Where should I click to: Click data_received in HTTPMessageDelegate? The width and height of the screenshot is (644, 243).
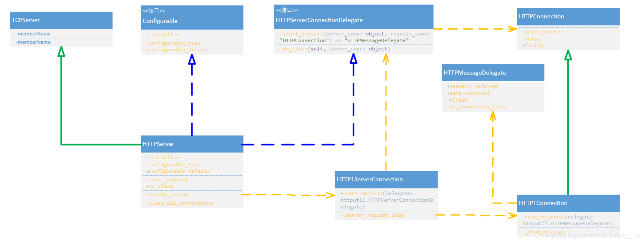[469, 93]
